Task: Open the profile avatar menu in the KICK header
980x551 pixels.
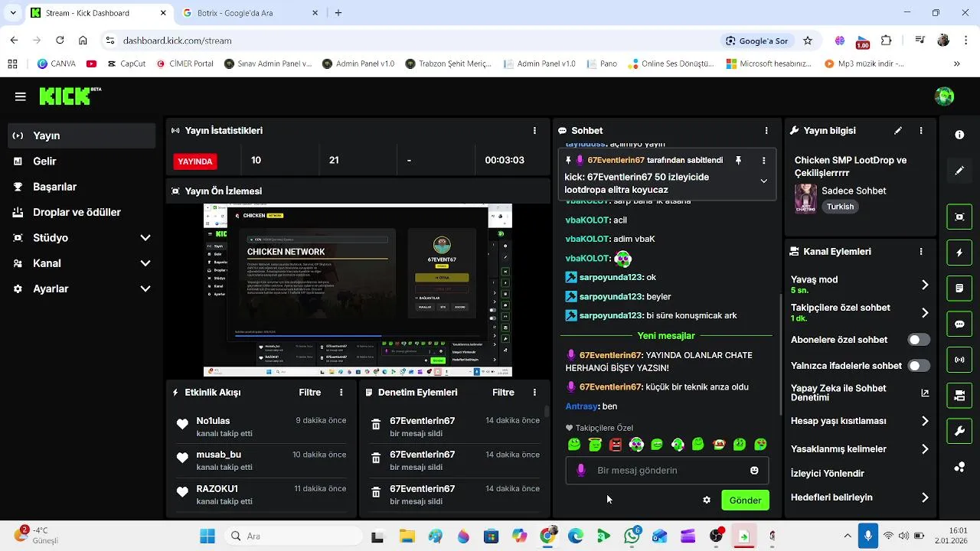Action: click(x=944, y=96)
